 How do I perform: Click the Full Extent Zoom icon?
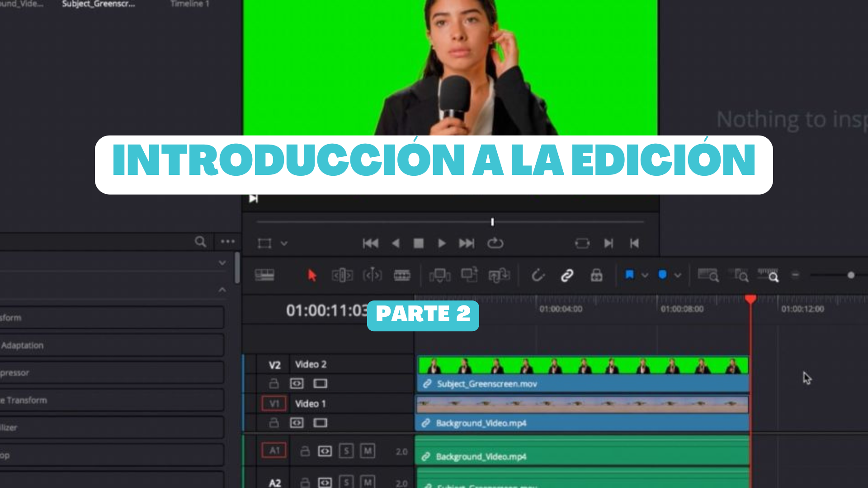708,275
